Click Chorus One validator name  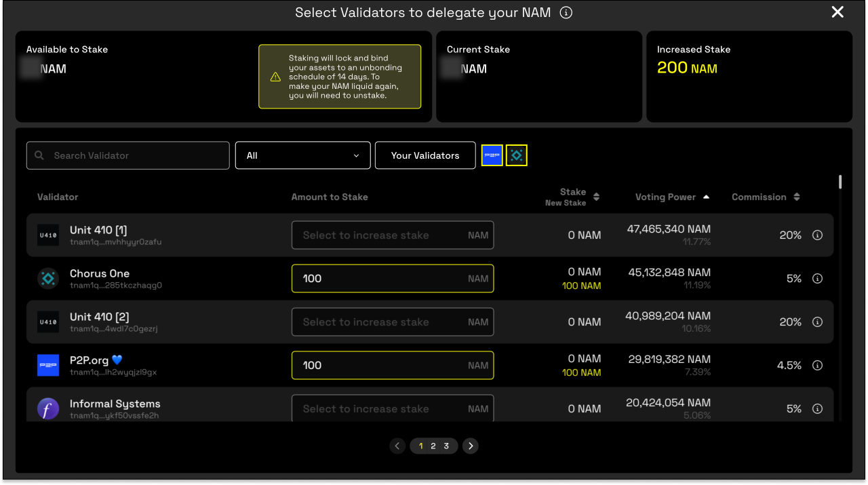point(100,273)
